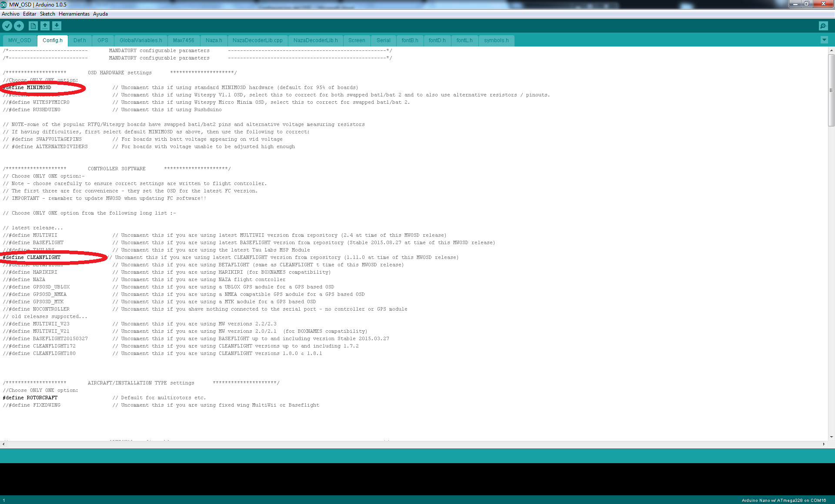The image size is (835, 504).
Task: Click the Save sketch down-arrow icon
Action: 57,26
